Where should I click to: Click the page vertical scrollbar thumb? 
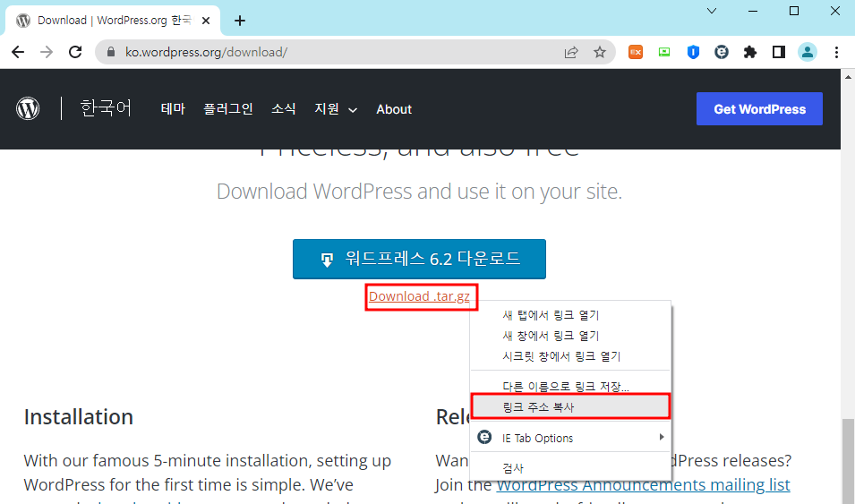(x=848, y=461)
